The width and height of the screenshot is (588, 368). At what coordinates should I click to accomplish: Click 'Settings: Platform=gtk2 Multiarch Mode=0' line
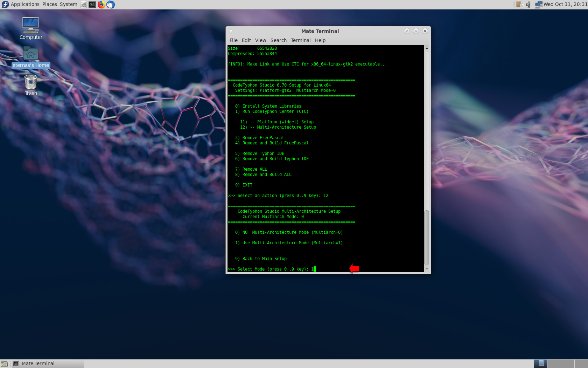click(285, 90)
